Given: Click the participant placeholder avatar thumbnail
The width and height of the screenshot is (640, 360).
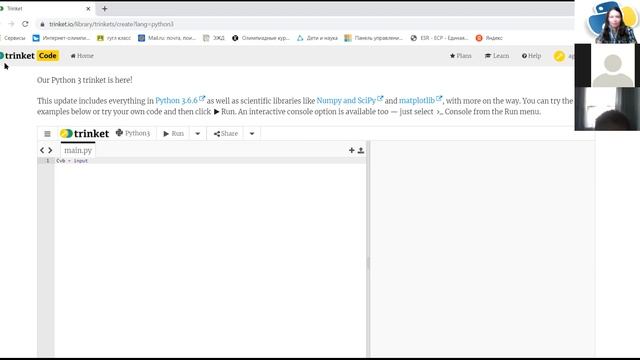Looking at the screenshot, I should coord(607,65).
